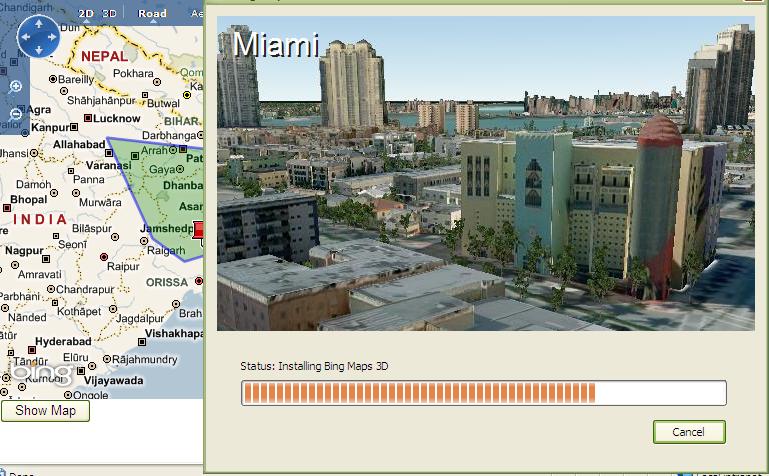Click the red pushpin on the map

pos(198,230)
